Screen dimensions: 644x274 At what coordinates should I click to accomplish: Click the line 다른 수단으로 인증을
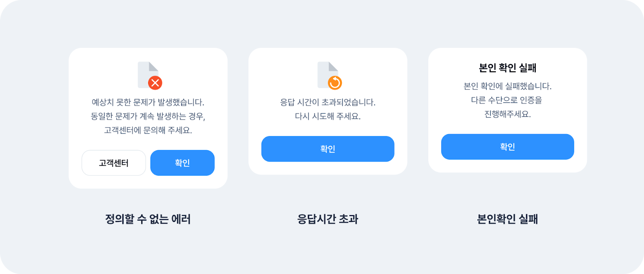click(x=506, y=100)
